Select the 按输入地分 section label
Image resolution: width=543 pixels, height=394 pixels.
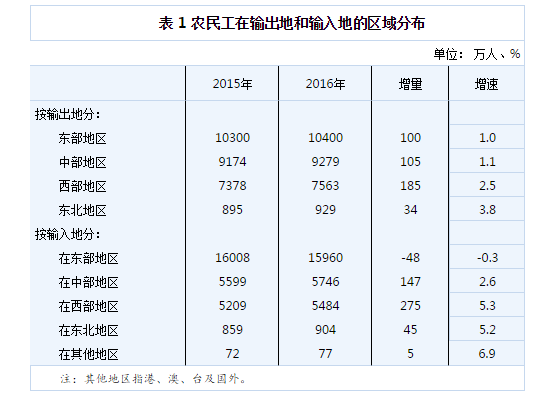(x=68, y=234)
